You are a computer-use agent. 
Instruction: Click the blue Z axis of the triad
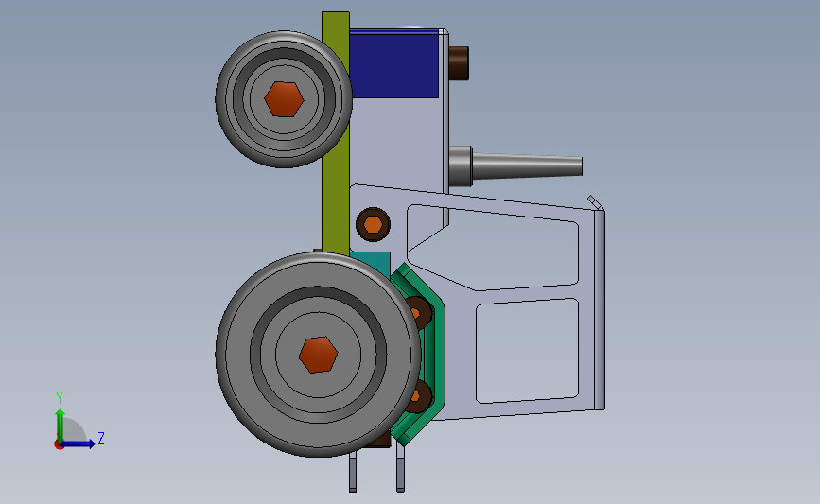[x=79, y=443]
